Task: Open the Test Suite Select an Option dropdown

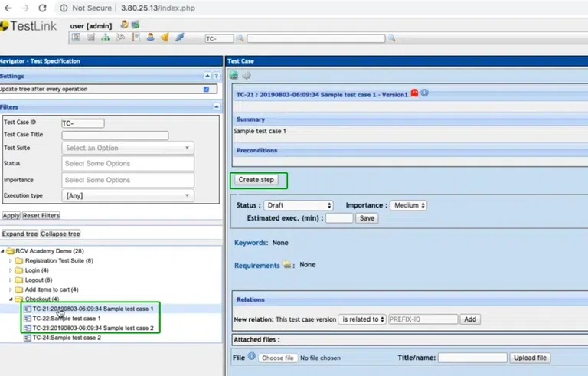Action: (x=128, y=148)
